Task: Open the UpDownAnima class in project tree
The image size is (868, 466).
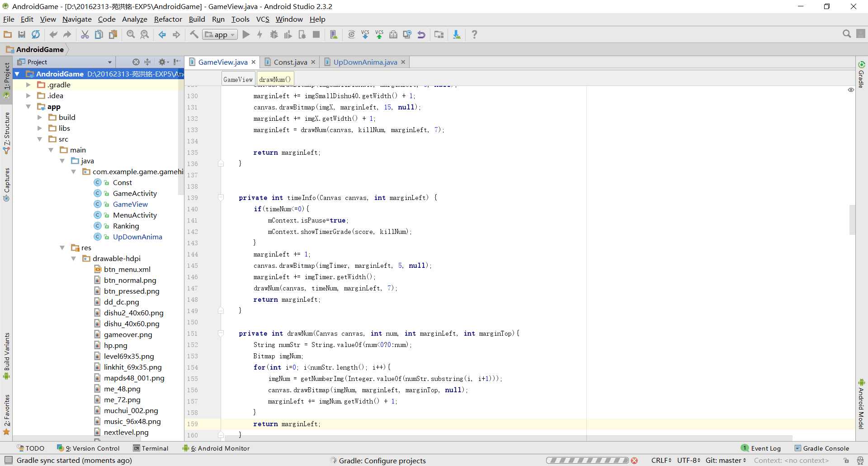Action: pyautogui.click(x=137, y=237)
